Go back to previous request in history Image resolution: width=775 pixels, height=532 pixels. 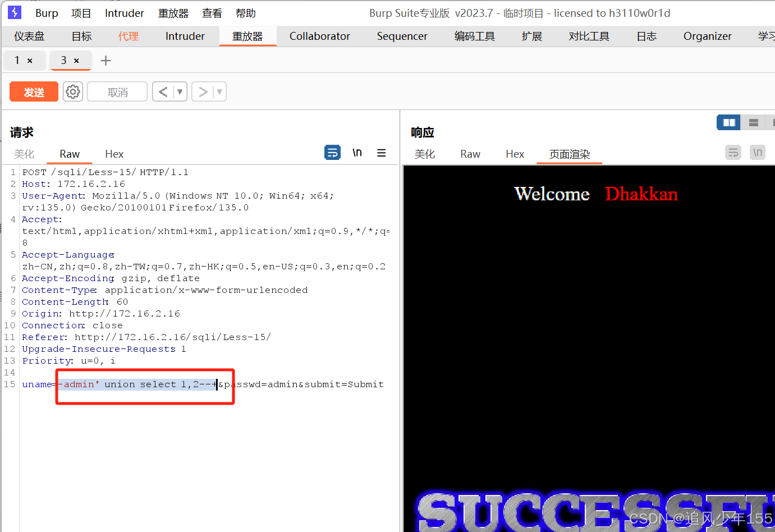(x=163, y=91)
